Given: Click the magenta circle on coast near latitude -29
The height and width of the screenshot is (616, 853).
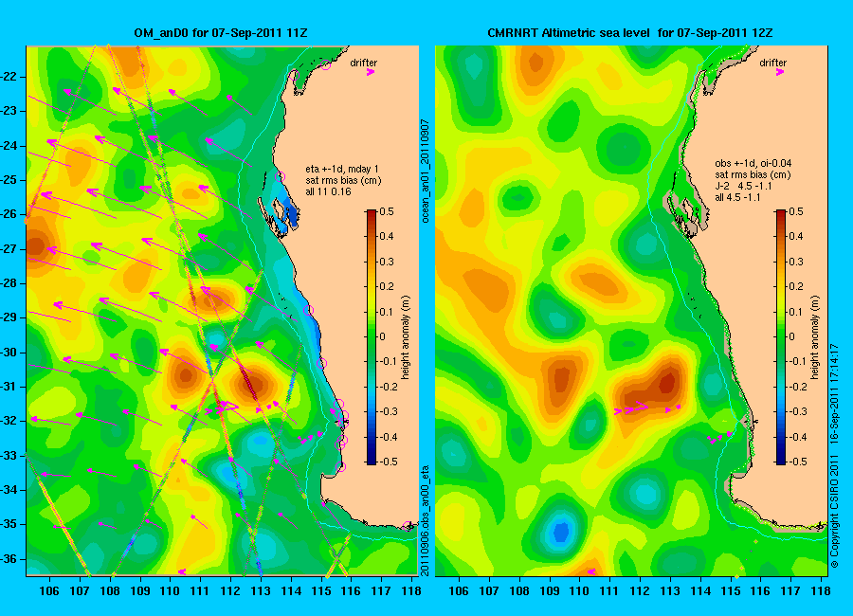Looking at the screenshot, I should click(308, 311).
